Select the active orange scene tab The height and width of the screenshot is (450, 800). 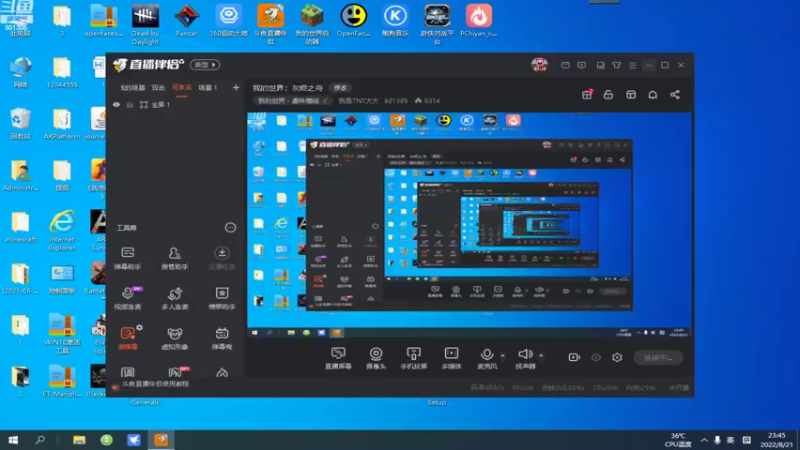tap(181, 88)
